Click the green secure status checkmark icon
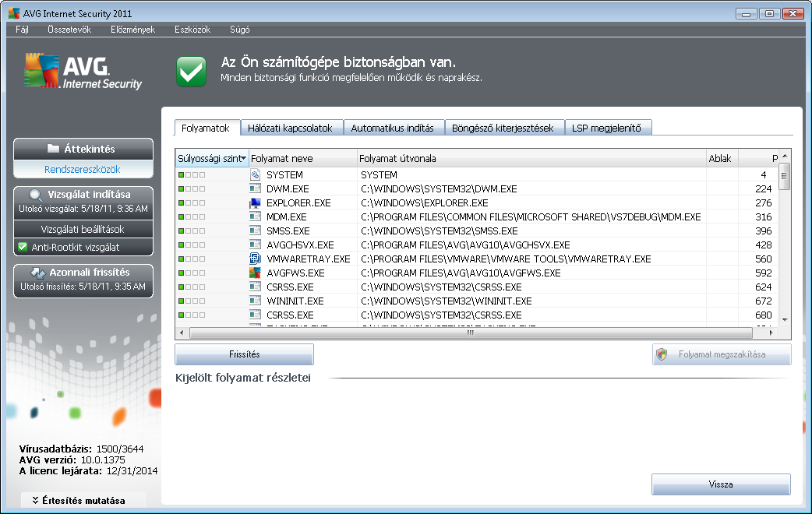The width and height of the screenshot is (812, 514). (191, 71)
